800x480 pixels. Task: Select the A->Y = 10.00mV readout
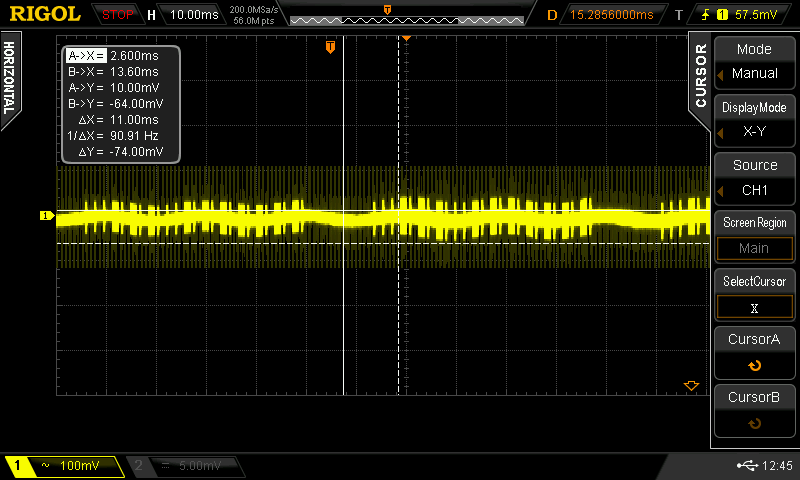(x=114, y=88)
